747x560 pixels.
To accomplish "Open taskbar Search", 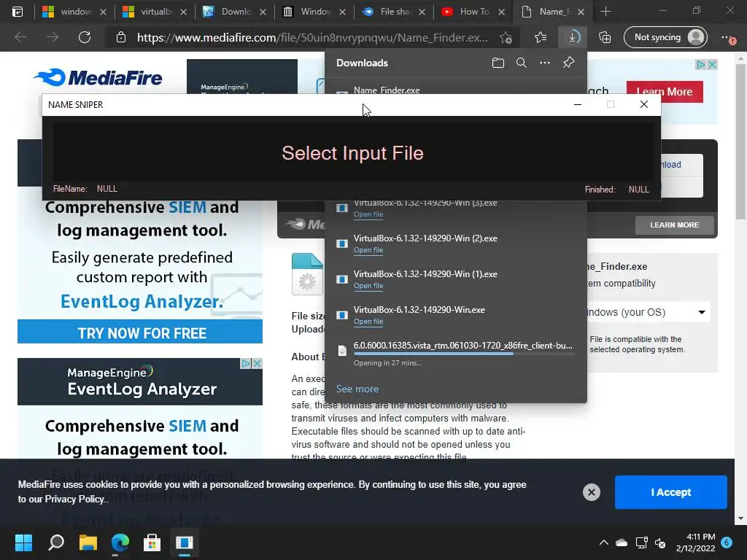I will point(56,542).
